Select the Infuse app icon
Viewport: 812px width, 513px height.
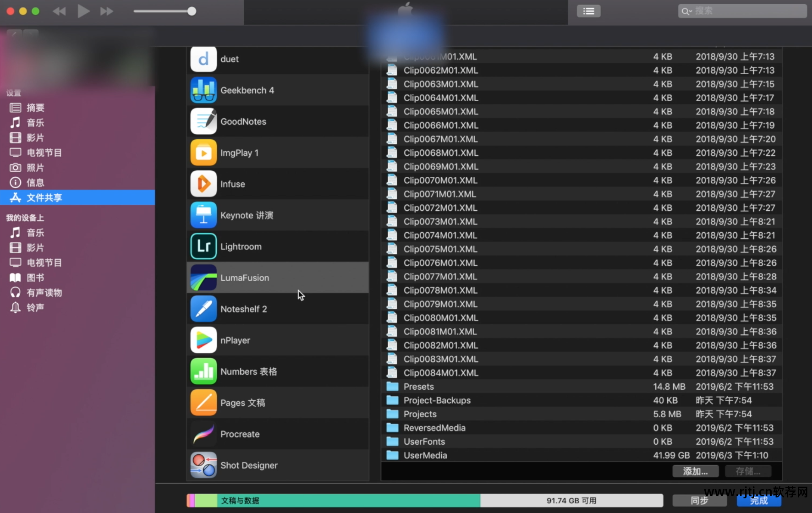pyautogui.click(x=203, y=184)
